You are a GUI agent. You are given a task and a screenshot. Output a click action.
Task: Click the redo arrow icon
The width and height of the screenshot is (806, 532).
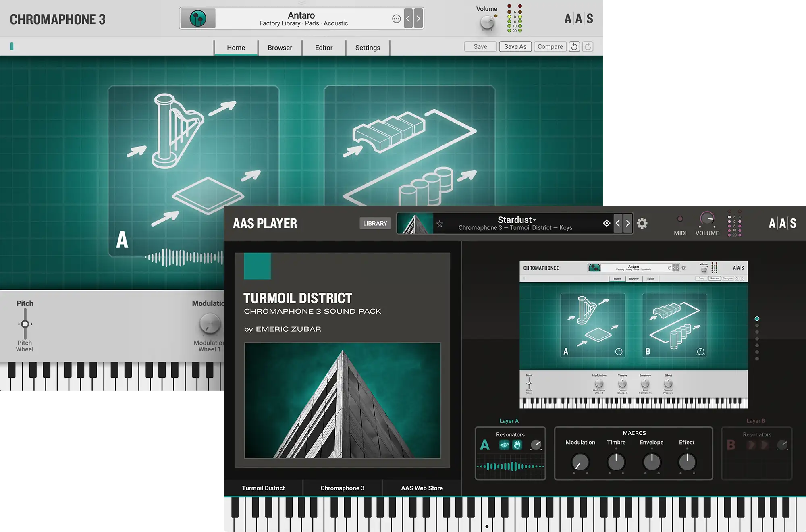tap(588, 46)
